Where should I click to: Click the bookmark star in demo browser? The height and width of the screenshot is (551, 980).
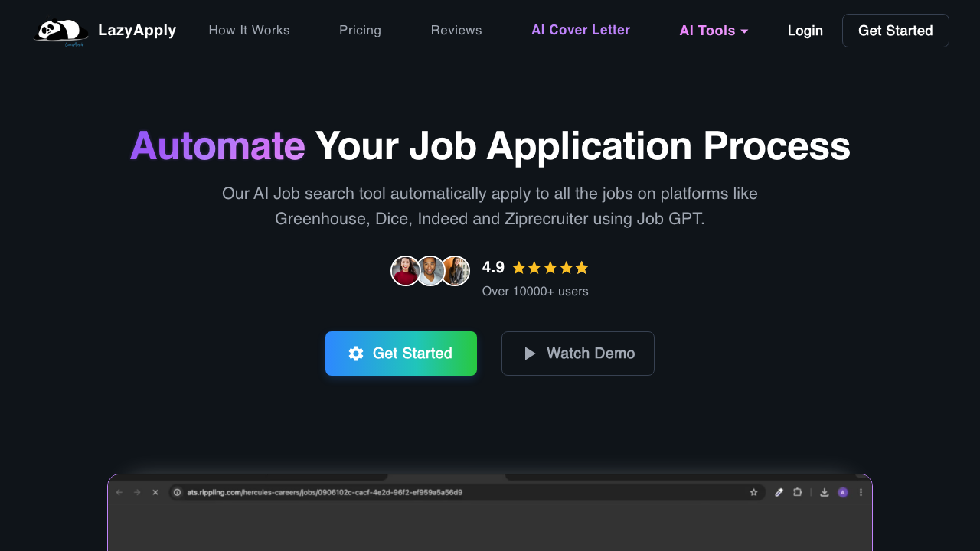(x=753, y=492)
